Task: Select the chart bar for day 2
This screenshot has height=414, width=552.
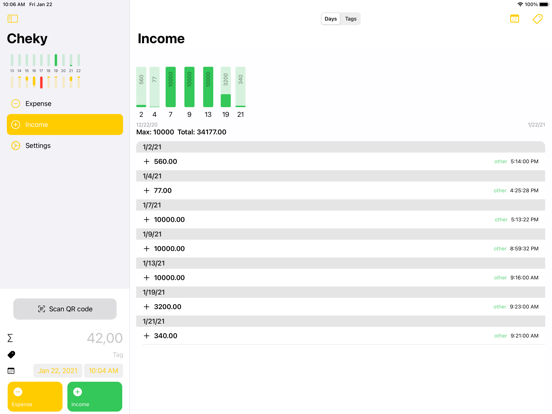Action: click(x=141, y=87)
